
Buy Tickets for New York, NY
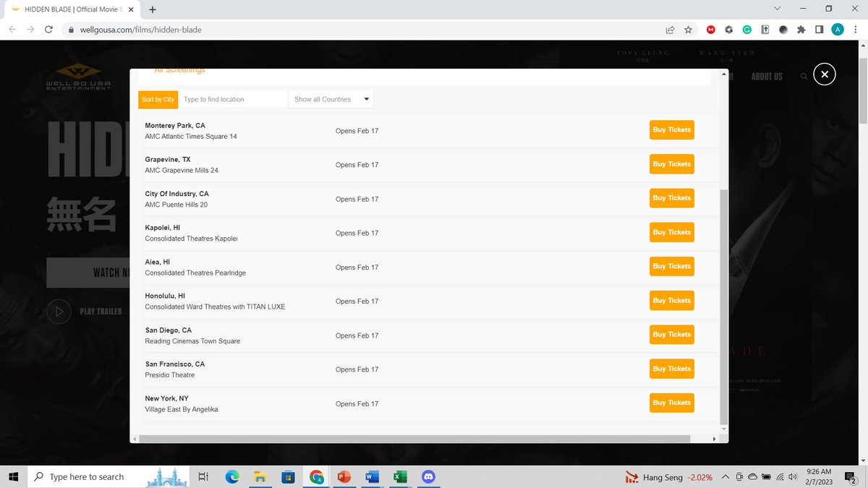tap(672, 403)
